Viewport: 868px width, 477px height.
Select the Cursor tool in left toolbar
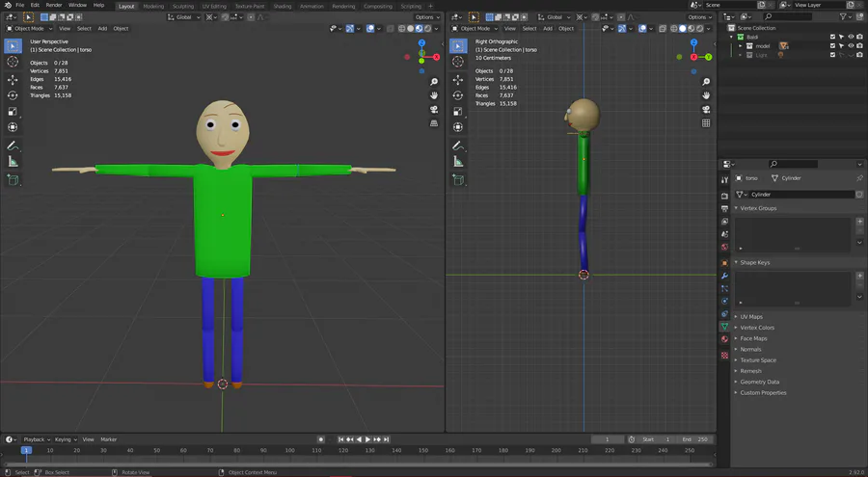13,62
